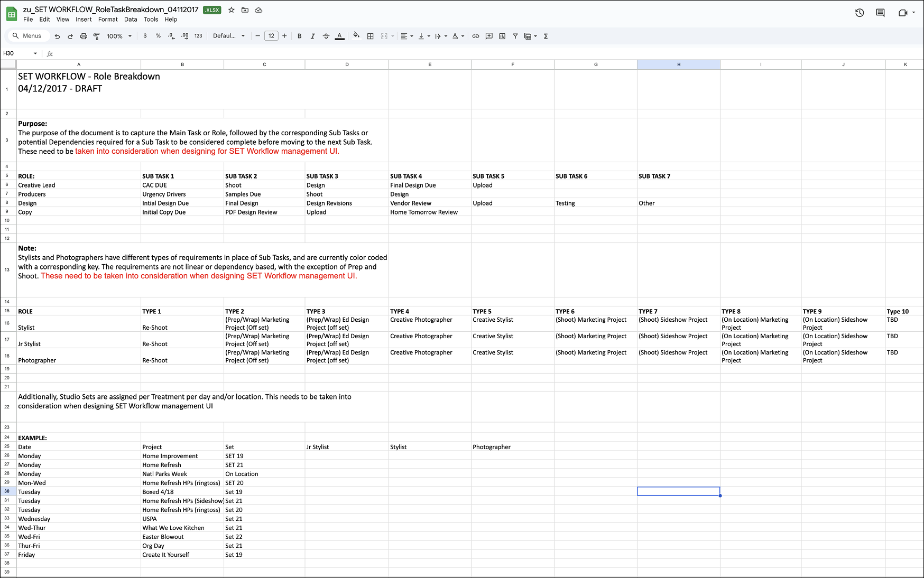Screen dimensions: 924x578
Task: Select cell 'Easter Blowout'
Action: 182,537
